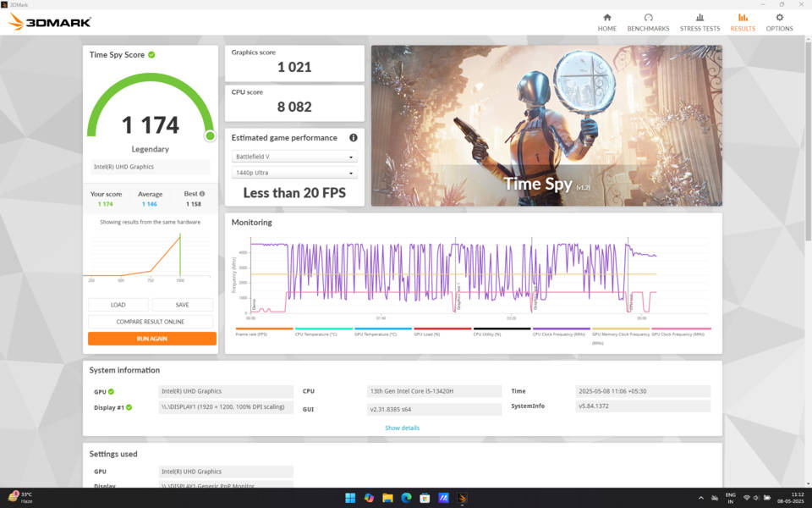Click the Wi-Fi network tray icon

point(746,498)
